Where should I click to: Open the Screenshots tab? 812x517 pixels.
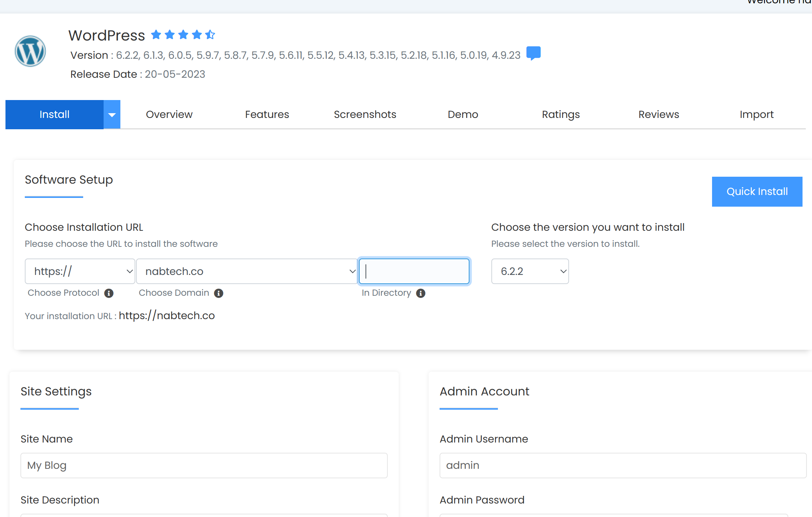click(365, 115)
